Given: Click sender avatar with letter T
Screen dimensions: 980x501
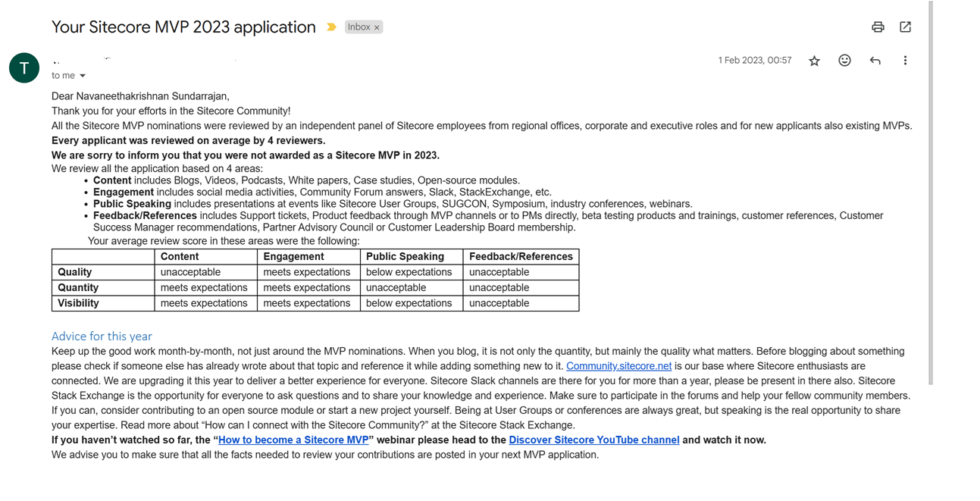Looking at the screenshot, I should (24, 68).
